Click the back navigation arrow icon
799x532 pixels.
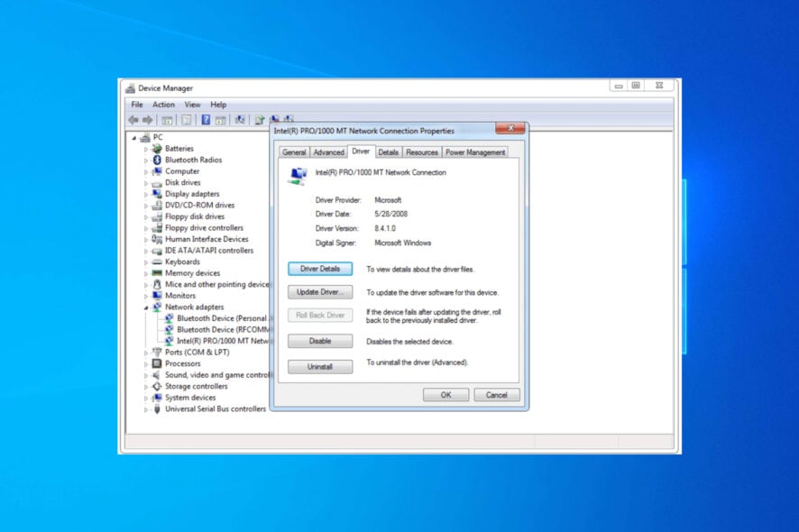[x=134, y=120]
